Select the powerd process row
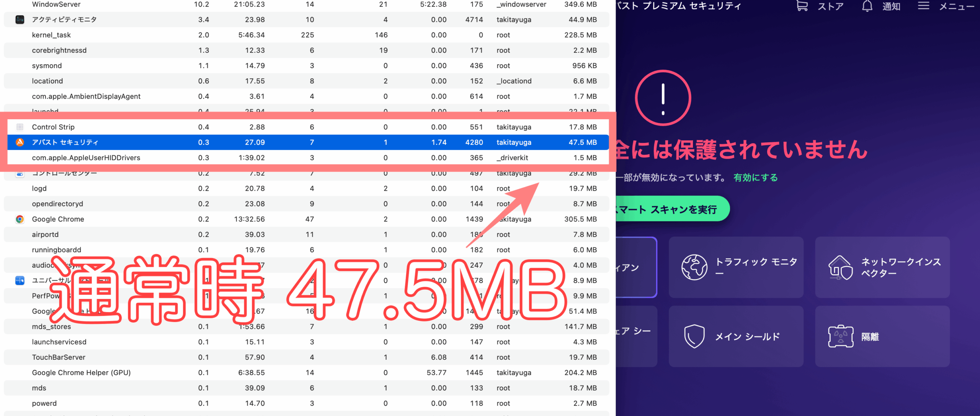 (x=306, y=403)
